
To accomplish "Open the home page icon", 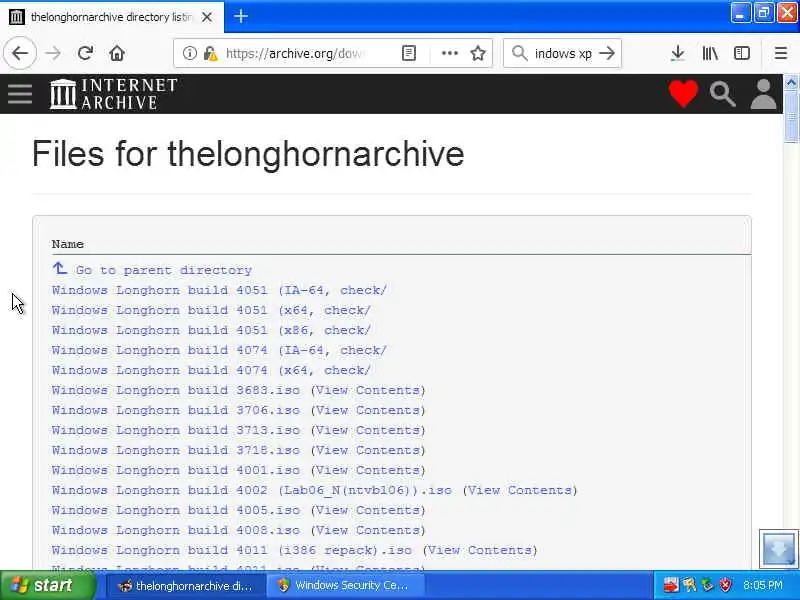I will (117, 53).
